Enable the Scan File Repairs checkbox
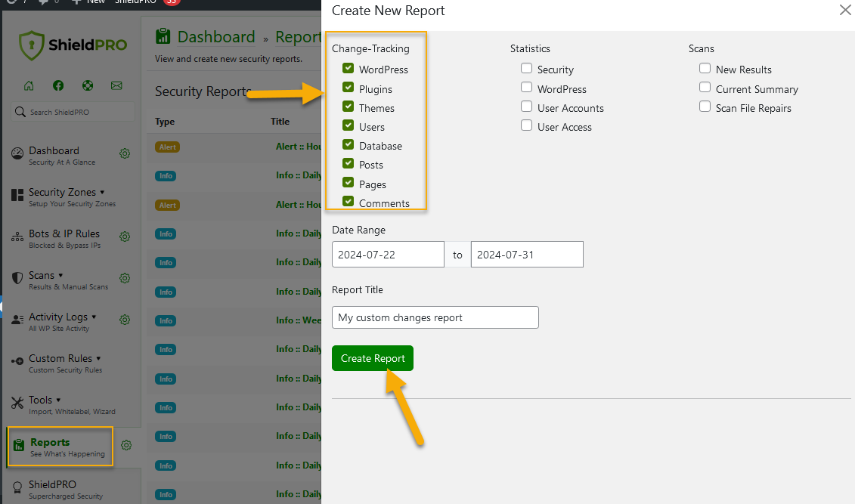Viewport: 855px width, 504px height. click(x=705, y=107)
